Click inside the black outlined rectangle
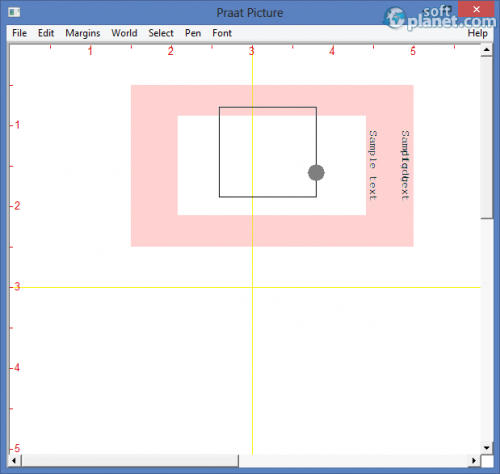Viewport: 500px width, 474px height. pos(268,152)
